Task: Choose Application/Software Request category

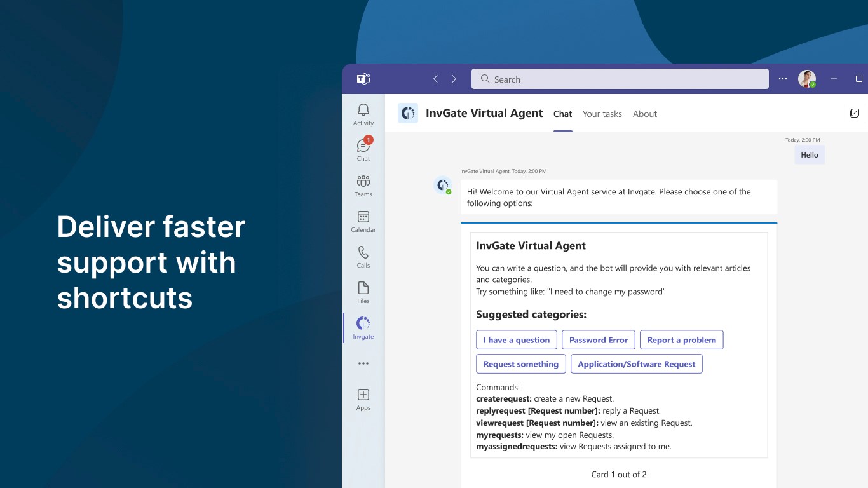Action: click(x=637, y=364)
